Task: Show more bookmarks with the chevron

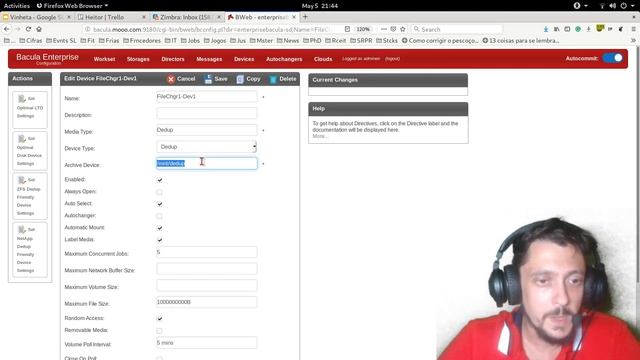Action: [633, 40]
